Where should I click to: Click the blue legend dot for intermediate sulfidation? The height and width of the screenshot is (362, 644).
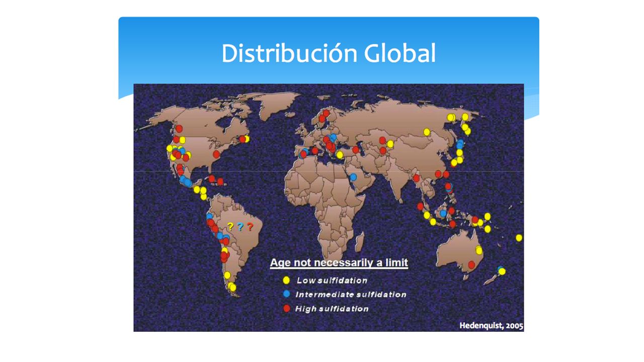pyautogui.click(x=287, y=294)
